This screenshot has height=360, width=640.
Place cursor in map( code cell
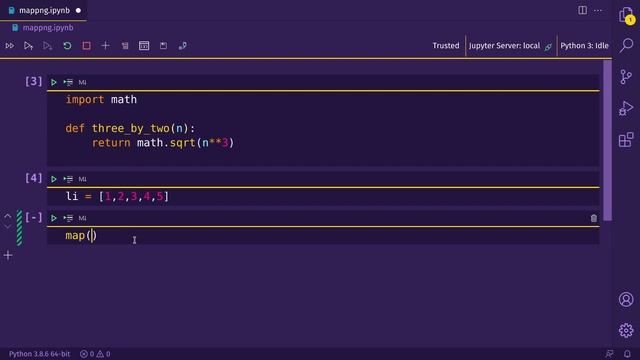[323, 236]
